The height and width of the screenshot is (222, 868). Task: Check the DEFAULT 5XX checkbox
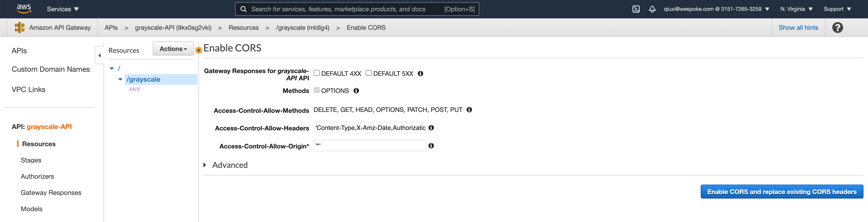(x=369, y=73)
